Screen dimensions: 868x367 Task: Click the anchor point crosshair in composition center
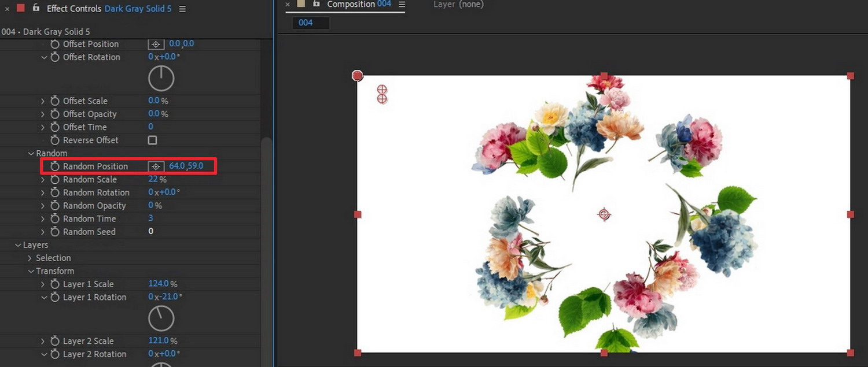604,214
